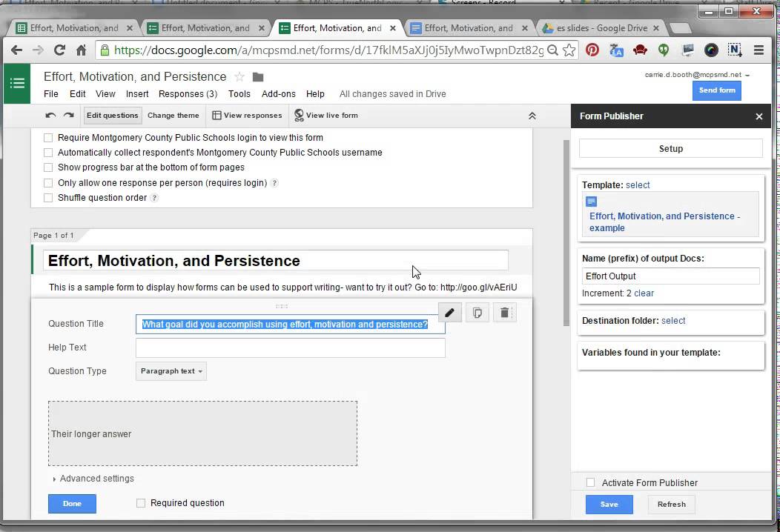Click the round dark camera extension icon
This screenshot has height=532, width=780.
click(x=711, y=50)
